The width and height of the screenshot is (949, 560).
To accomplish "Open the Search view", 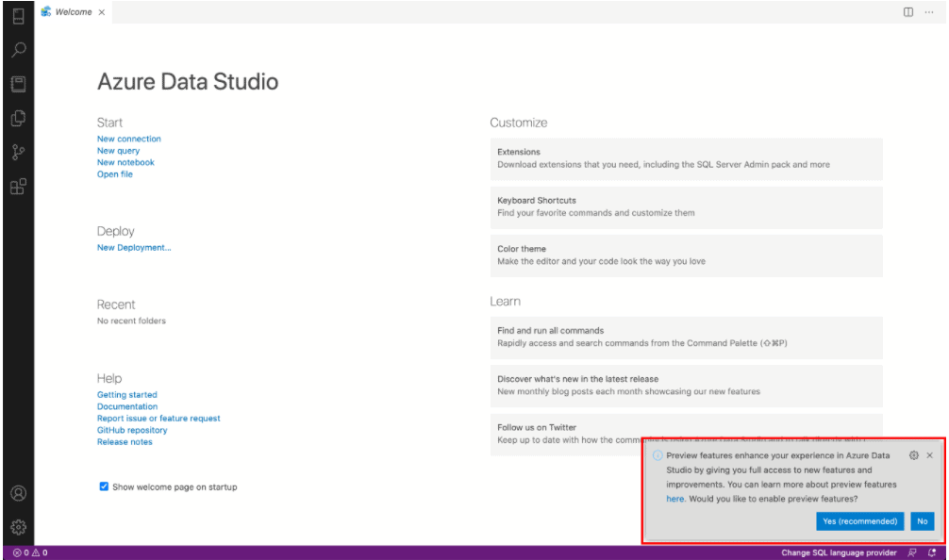I will pos(19,49).
